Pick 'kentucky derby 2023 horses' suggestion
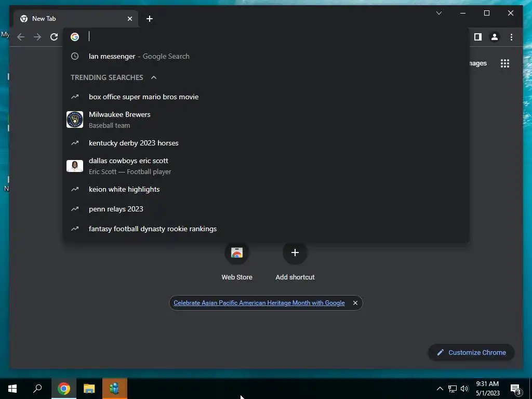The image size is (532, 399). point(266,143)
